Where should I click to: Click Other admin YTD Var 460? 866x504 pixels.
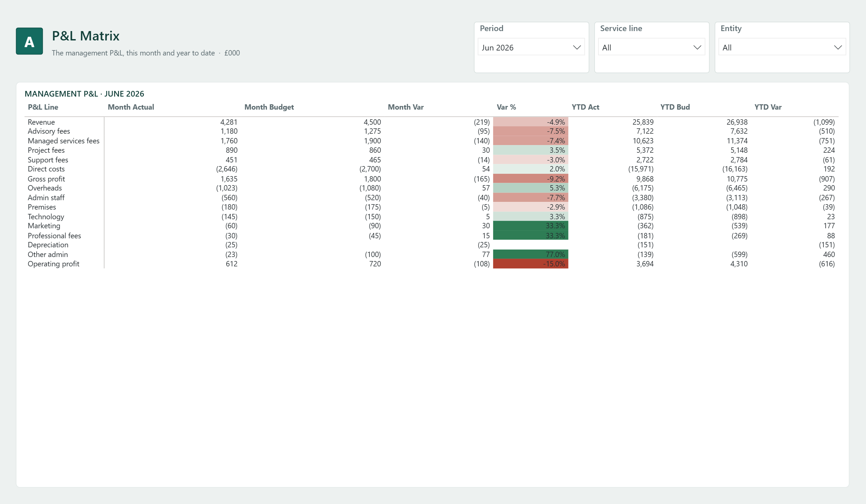tap(829, 254)
